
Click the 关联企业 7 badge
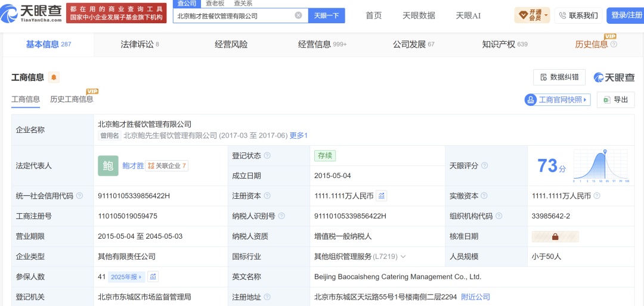167,166
